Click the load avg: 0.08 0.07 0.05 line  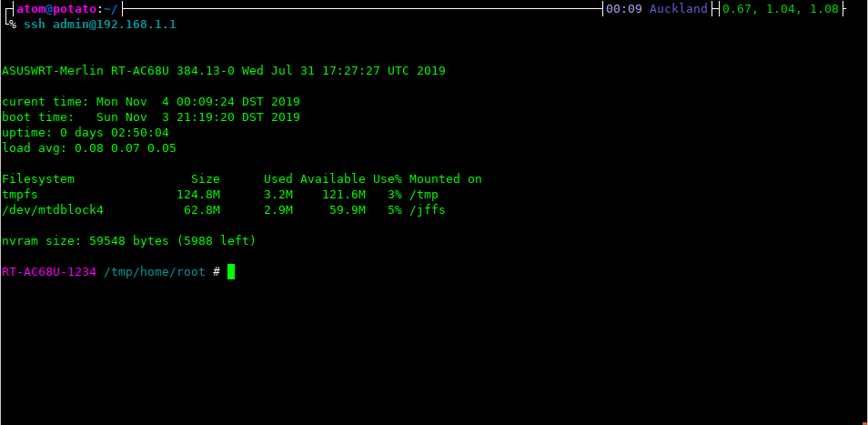[89, 148]
